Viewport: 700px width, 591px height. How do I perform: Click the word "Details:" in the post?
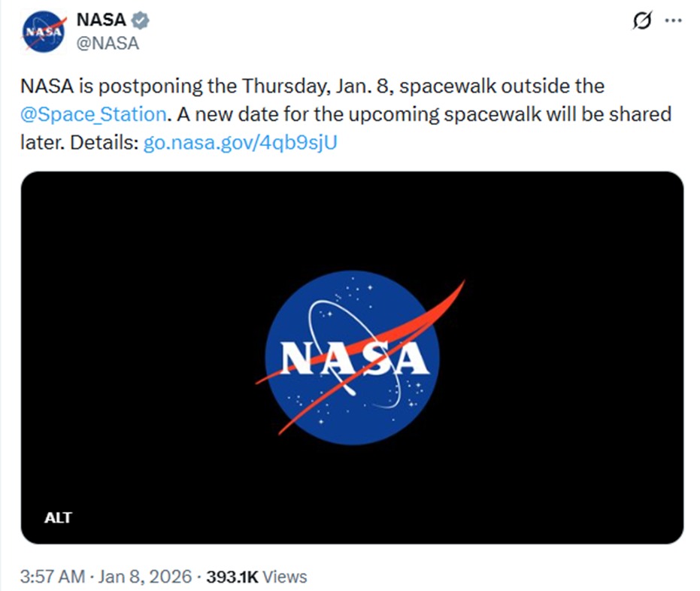[102, 142]
